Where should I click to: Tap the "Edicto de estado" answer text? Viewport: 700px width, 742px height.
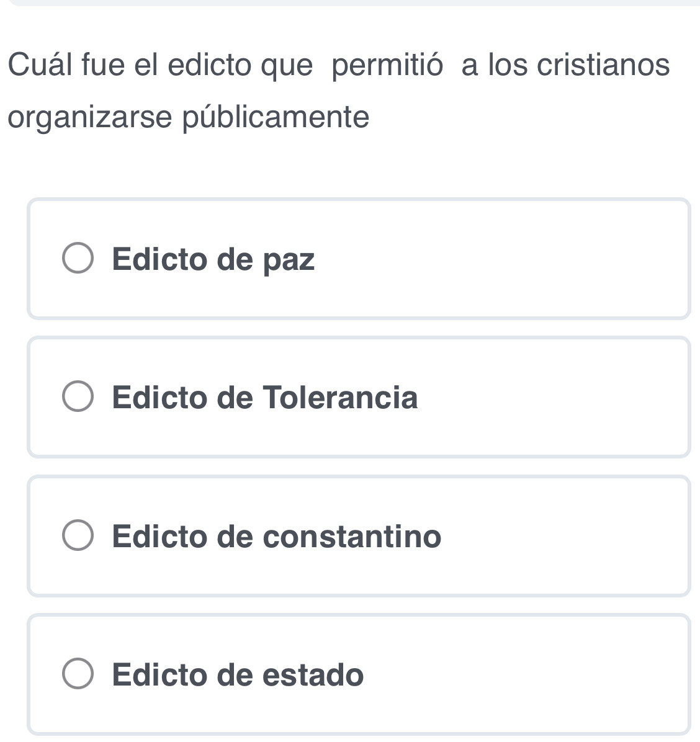click(x=238, y=675)
